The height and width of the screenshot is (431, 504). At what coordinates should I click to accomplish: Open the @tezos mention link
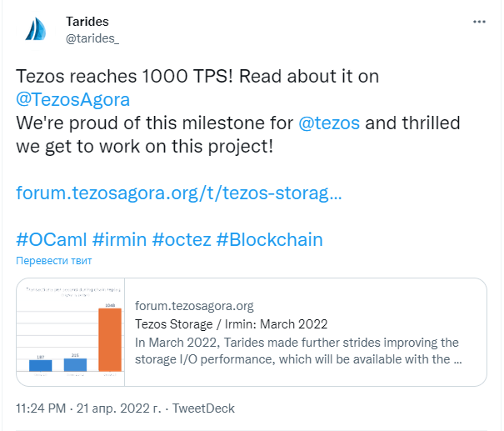[x=329, y=123]
